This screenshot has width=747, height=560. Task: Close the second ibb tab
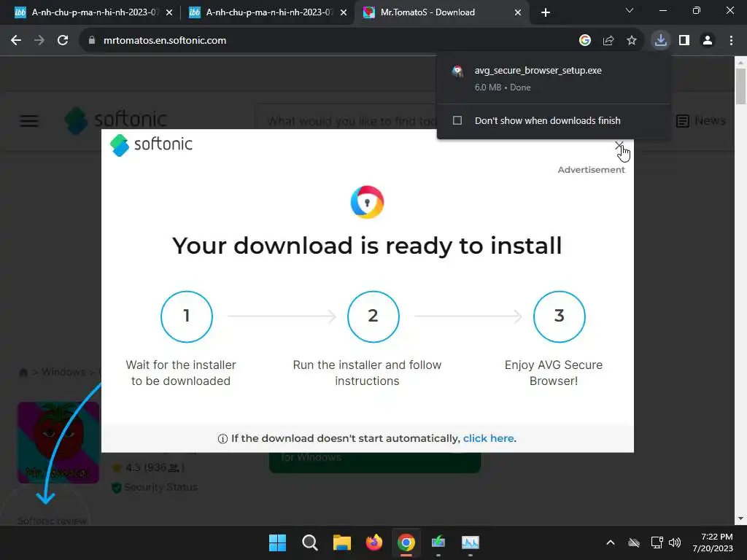(344, 12)
